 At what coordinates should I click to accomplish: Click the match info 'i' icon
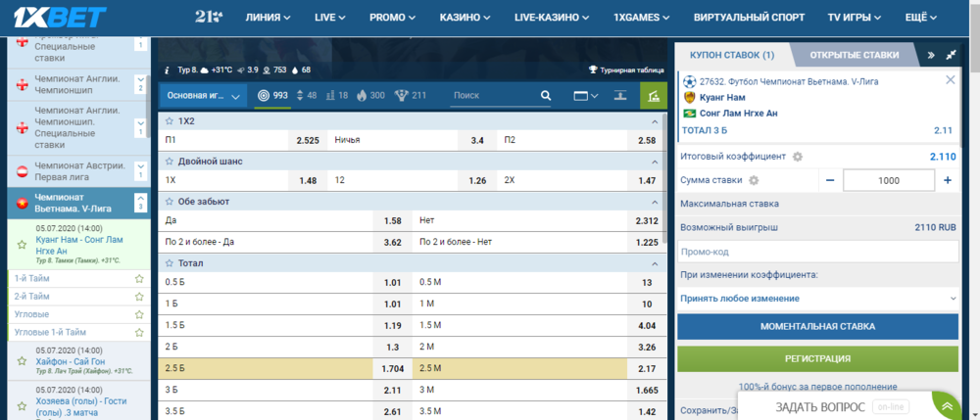[x=168, y=70]
